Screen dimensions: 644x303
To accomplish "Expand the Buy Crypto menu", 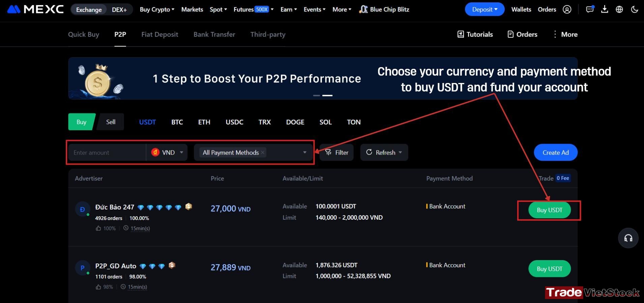I will [x=157, y=9].
